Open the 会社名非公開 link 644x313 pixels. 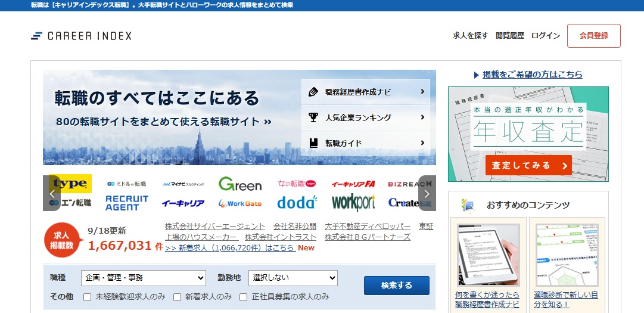click(x=295, y=227)
